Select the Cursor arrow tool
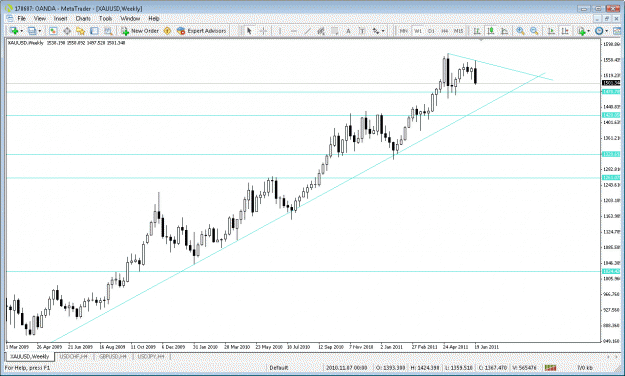Image resolution: width=625 pixels, height=376 pixels. [250, 31]
